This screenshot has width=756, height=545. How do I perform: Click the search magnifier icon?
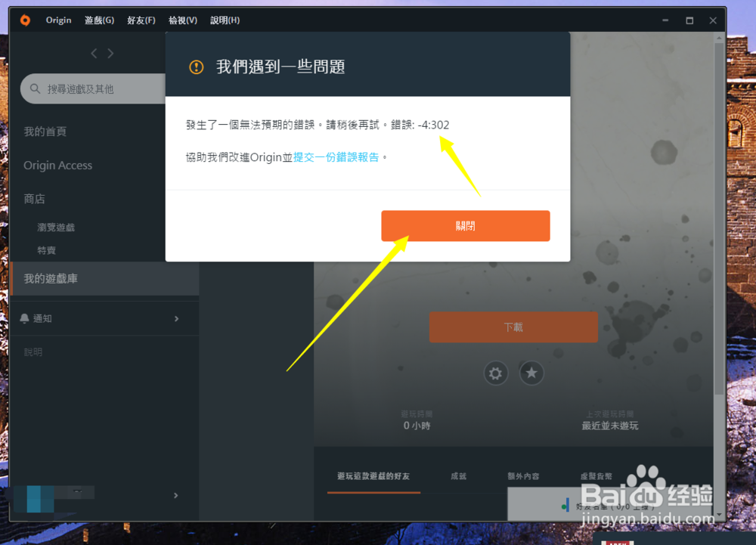[x=33, y=88]
